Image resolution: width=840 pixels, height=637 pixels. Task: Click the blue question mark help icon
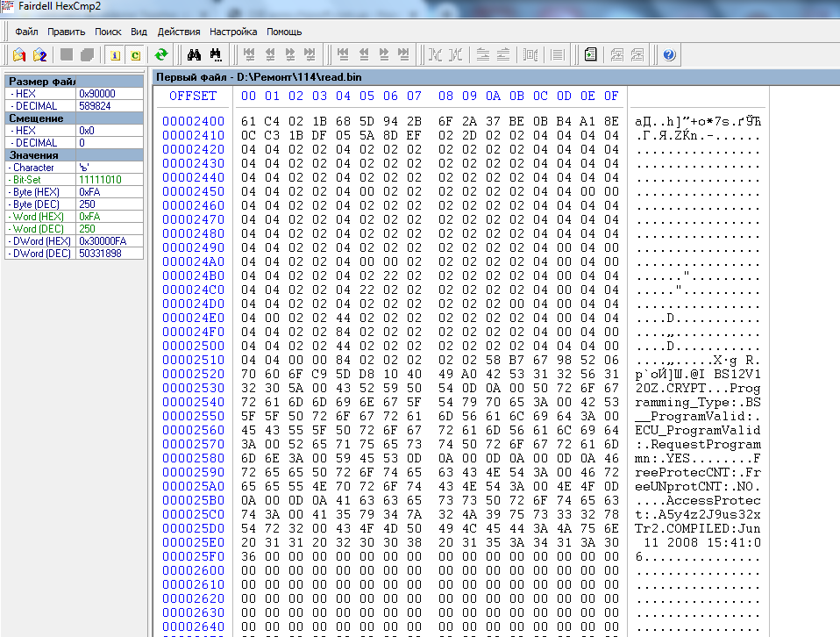[669, 54]
